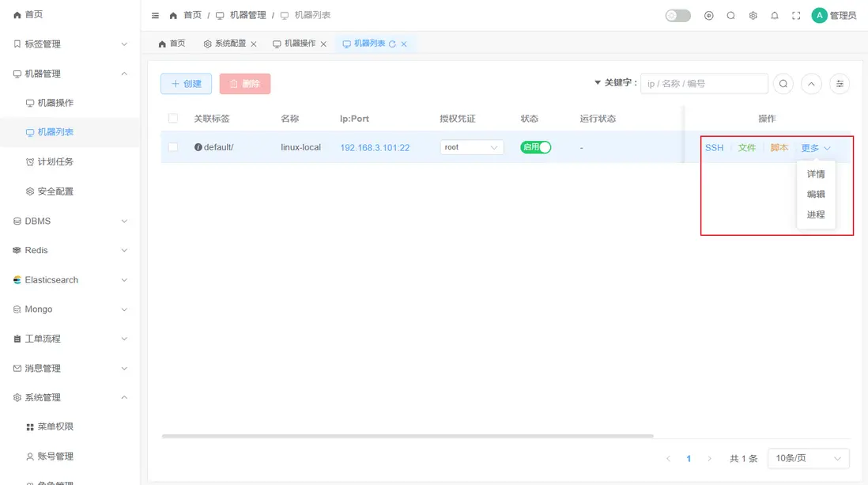The image size is (868, 485).
Task: Go to sidebar 首页
Action: tap(70, 14)
